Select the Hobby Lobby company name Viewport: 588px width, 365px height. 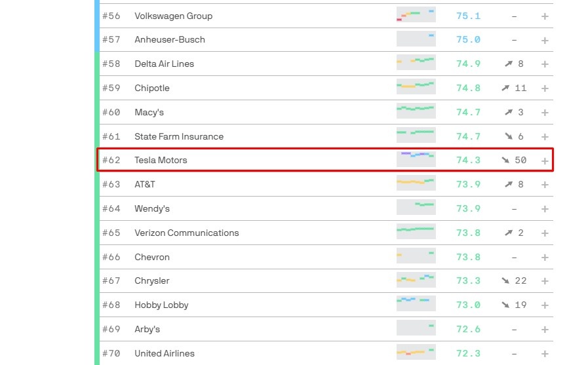point(161,305)
